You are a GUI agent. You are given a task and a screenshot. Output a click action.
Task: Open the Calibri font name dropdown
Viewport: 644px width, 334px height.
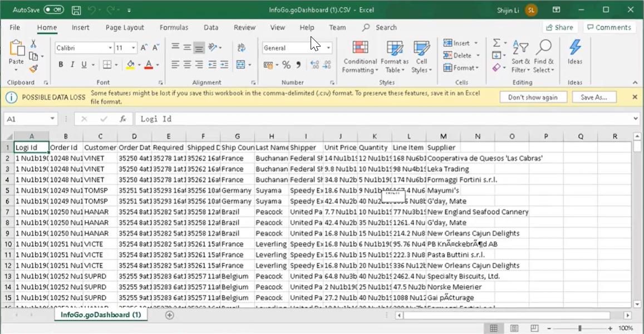(x=110, y=48)
